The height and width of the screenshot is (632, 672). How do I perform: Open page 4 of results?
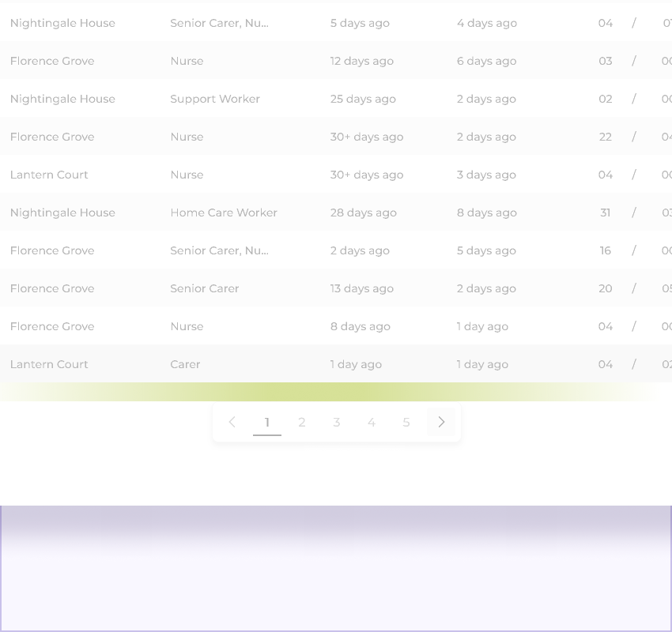pos(372,422)
